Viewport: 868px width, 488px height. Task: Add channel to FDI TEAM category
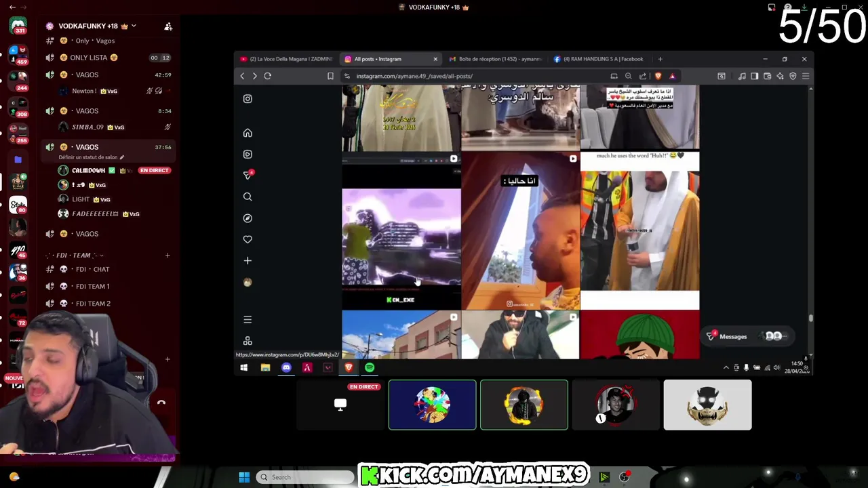tap(167, 256)
